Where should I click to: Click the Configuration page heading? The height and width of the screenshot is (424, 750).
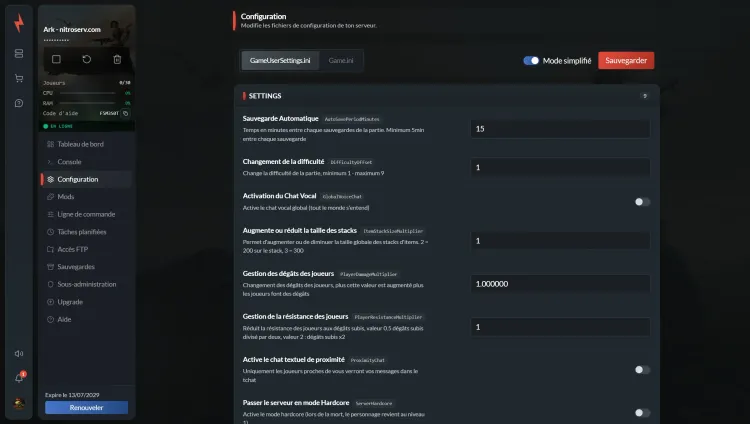[263, 16]
